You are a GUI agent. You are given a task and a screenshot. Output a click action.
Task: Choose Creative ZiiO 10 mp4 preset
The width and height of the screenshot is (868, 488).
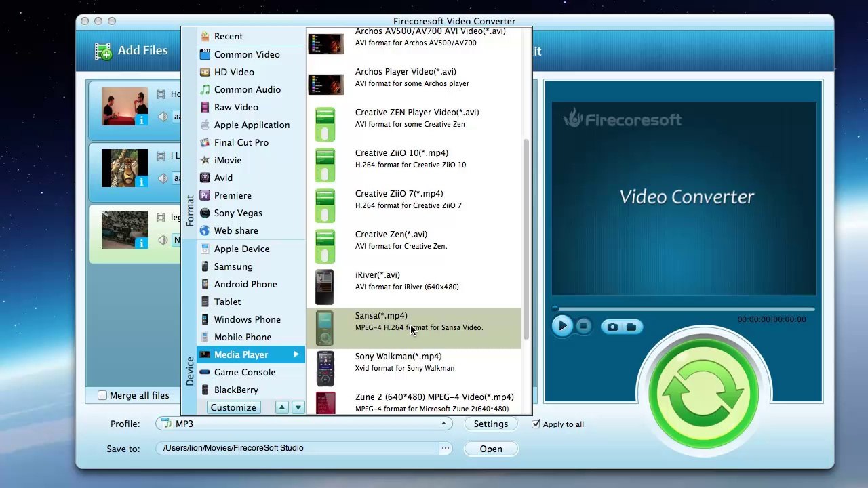coord(414,165)
